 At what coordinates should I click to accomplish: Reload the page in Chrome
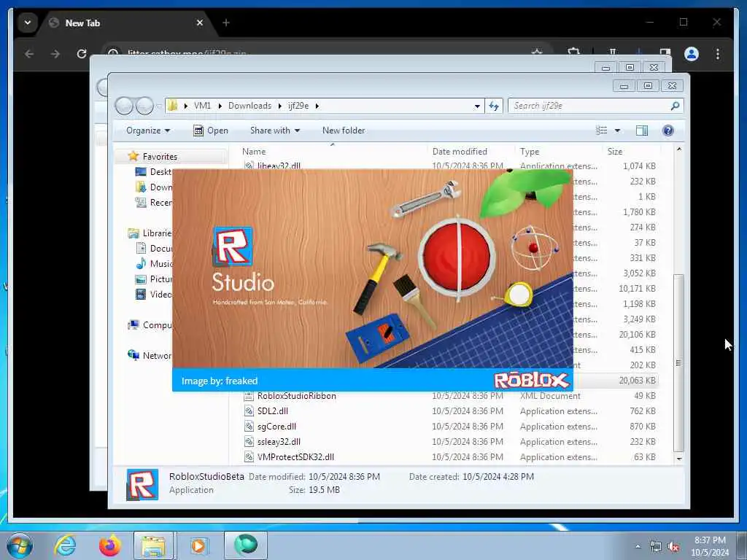pos(82,54)
